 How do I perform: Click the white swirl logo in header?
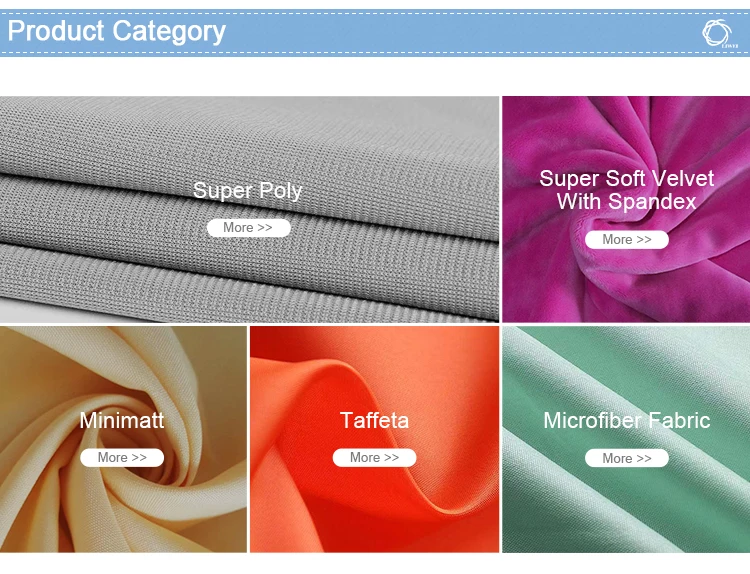tap(717, 30)
